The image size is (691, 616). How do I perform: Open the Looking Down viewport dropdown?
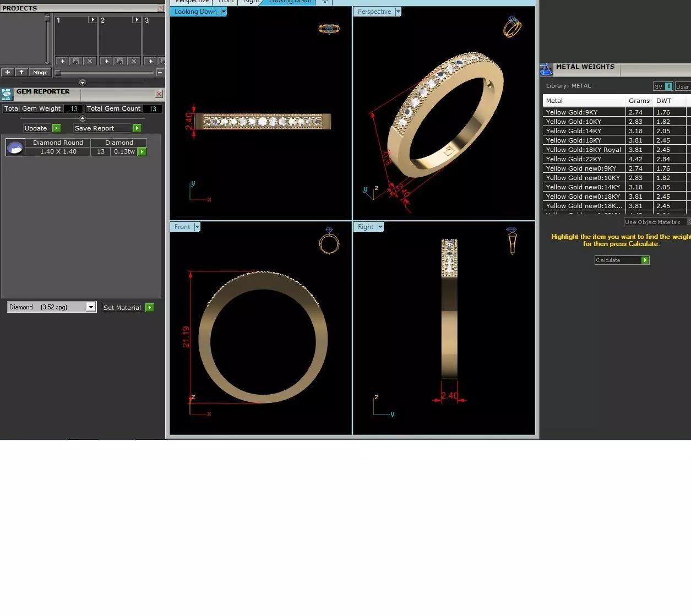pyautogui.click(x=224, y=12)
